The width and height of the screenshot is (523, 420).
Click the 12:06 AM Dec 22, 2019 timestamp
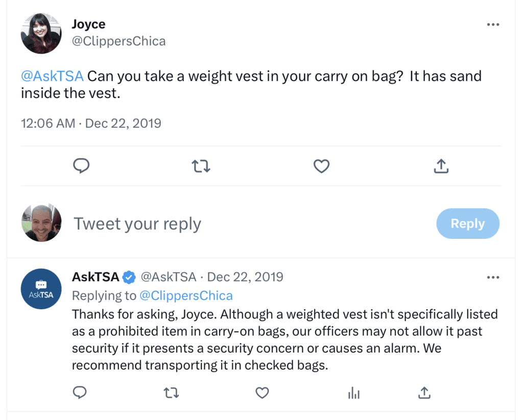tap(91, 123)
